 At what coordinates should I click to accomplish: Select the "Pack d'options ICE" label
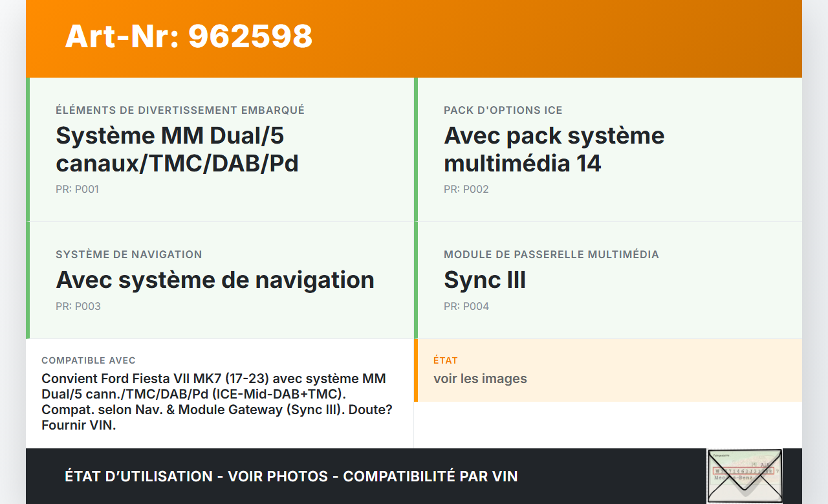click(x=503, y=110)
